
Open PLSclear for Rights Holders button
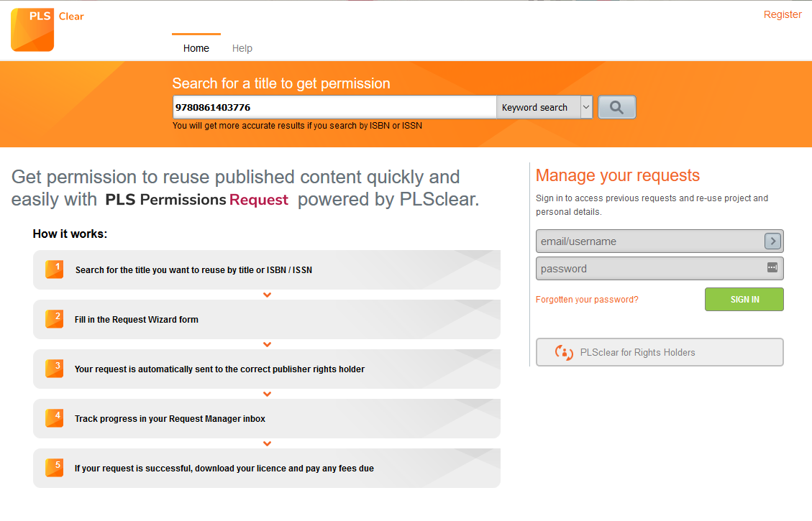[660, 352]
